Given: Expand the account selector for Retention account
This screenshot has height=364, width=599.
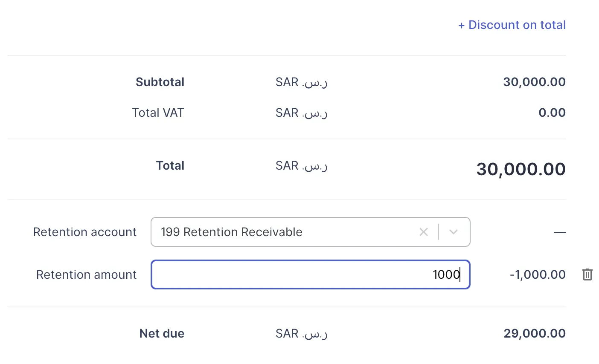Looking at the screenshot, I should [453, 232].
